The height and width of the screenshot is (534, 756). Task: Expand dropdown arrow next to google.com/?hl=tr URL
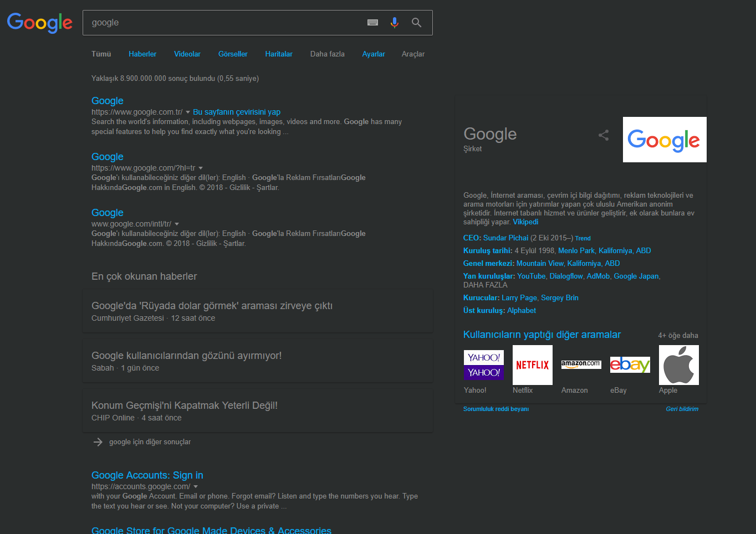tap(201, 168)
